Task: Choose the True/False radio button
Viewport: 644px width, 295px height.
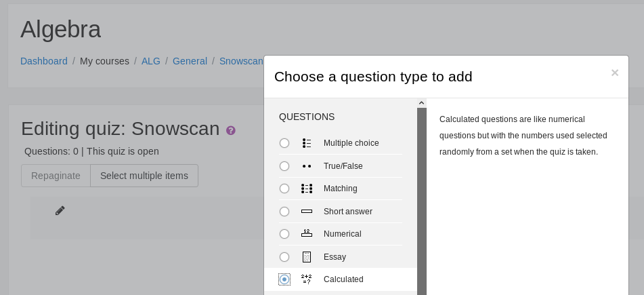Action: pyautogui.click(x=284, y=166)
